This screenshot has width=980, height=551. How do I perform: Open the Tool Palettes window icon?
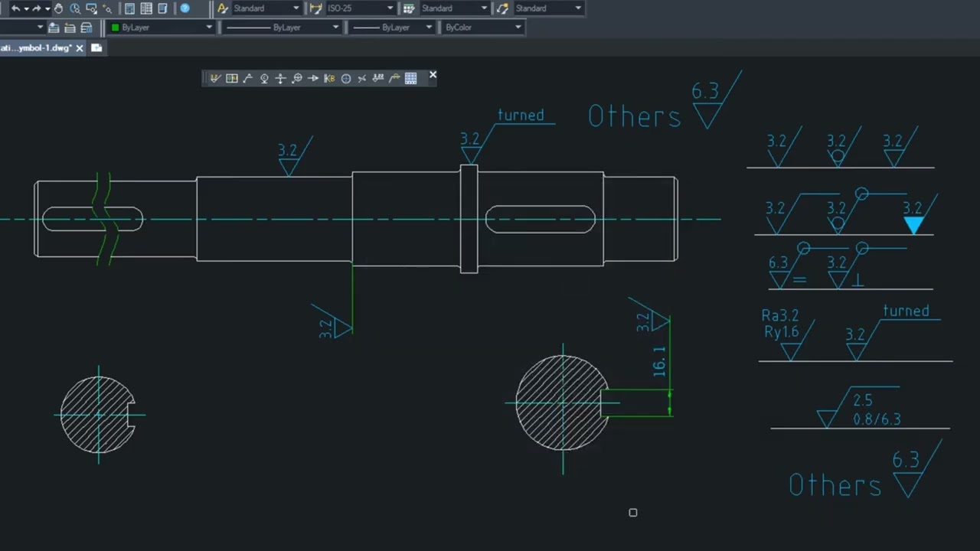click(x=162, y=8)
